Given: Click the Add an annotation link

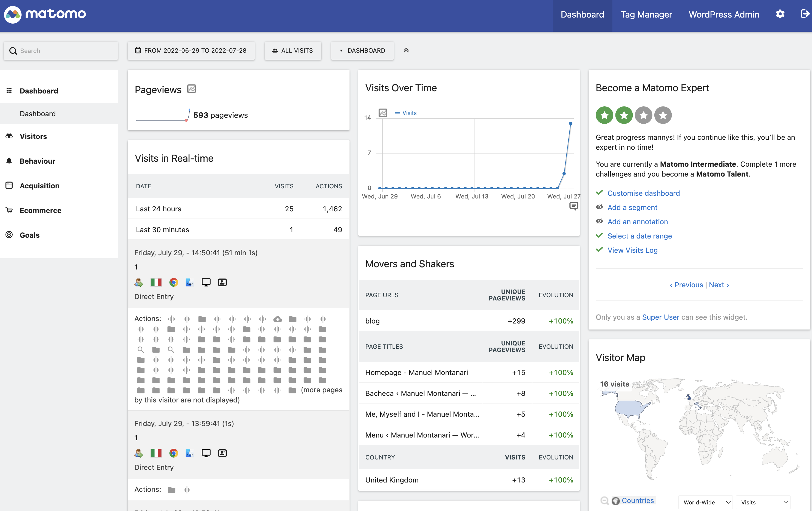Looking at the screenshot, I should 638,222.
